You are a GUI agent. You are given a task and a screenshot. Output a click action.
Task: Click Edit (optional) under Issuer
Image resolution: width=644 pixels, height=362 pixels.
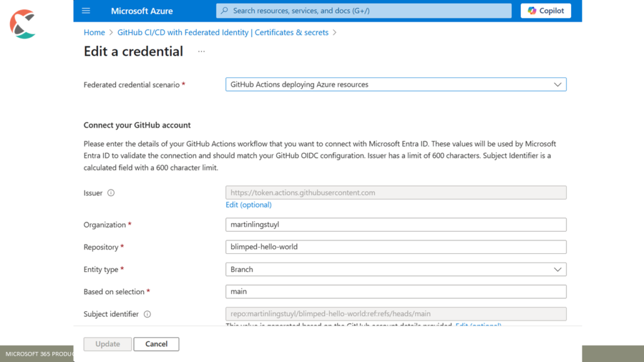pyautogui.click(x=248, y=205)
